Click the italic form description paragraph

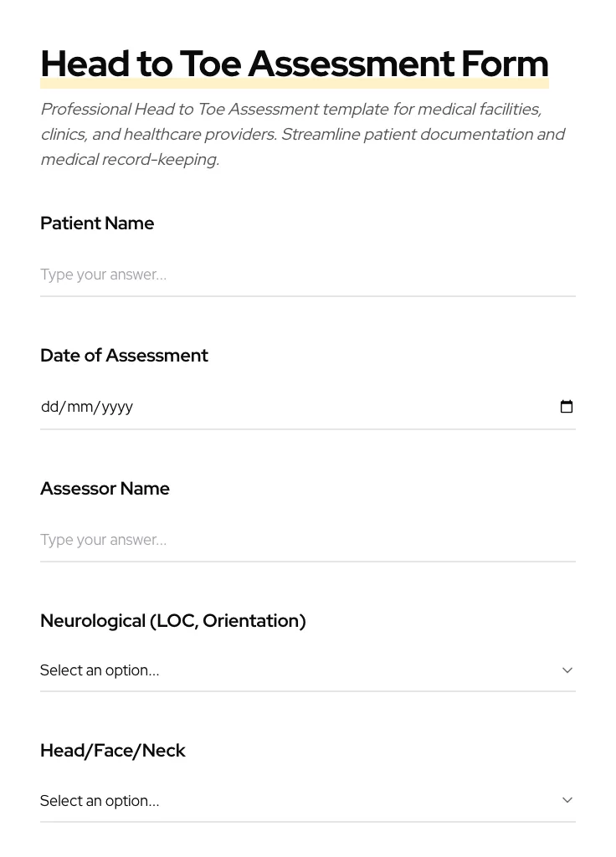302,134
